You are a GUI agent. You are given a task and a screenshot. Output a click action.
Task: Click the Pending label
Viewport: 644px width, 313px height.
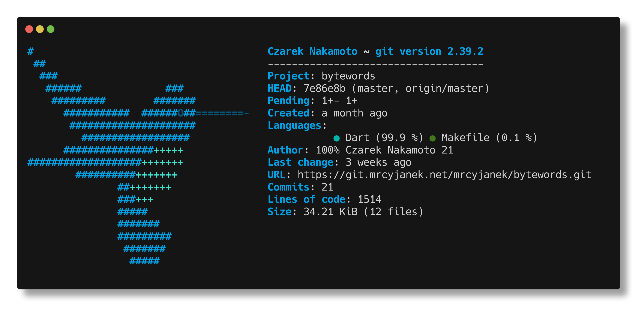pos(289,101)
